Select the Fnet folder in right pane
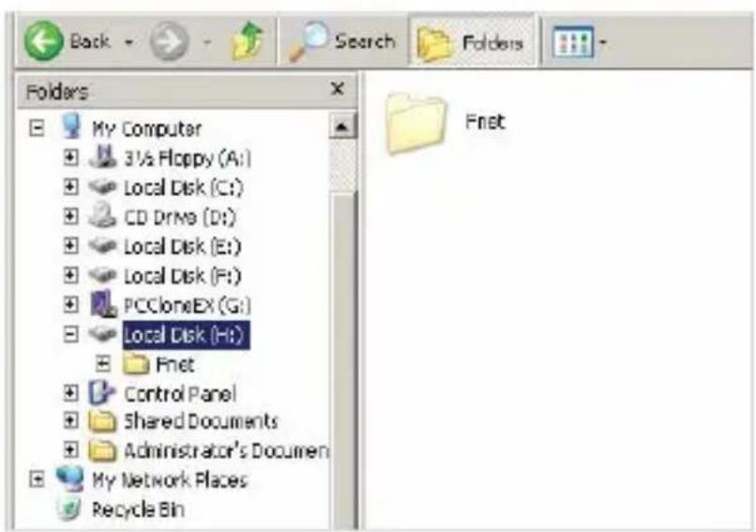 [445, 123]
